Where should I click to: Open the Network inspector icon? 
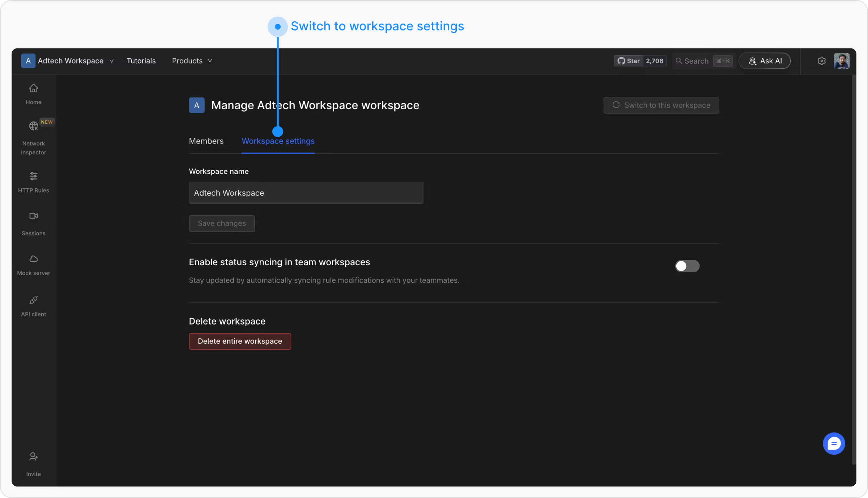pos(33,126)
